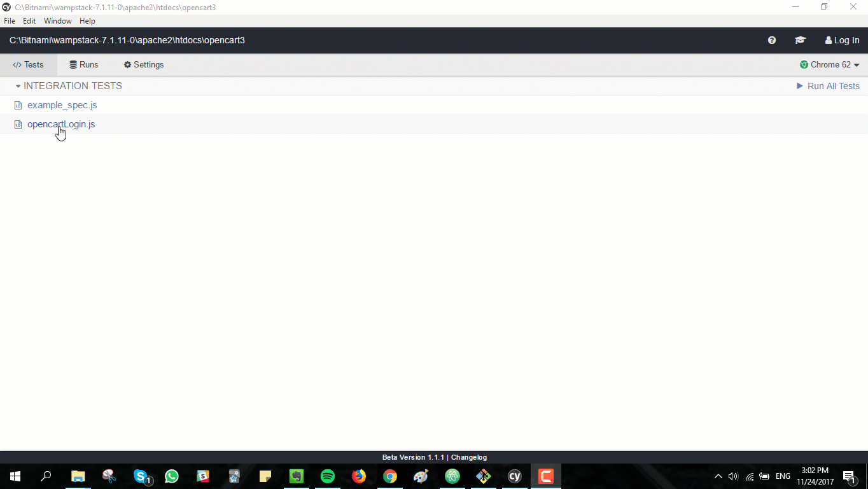Viewport: 868px width, 489px height.
Task: Click Run All Tests
Action: (x=828, y=86)
